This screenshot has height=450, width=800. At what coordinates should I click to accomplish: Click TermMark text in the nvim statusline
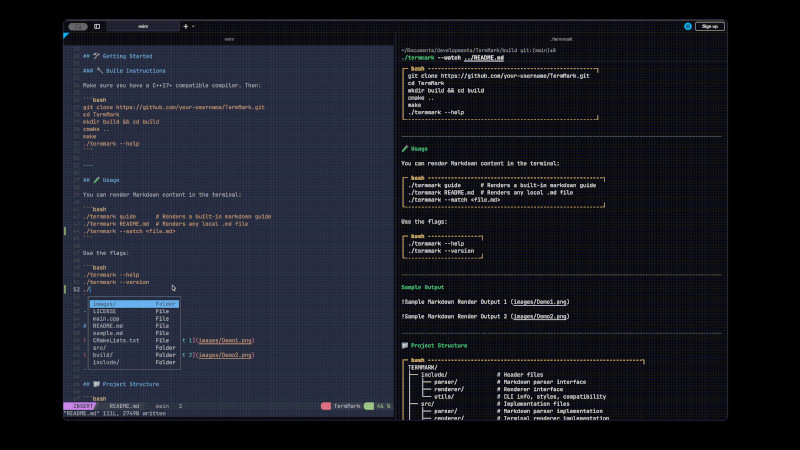point(347,406)
